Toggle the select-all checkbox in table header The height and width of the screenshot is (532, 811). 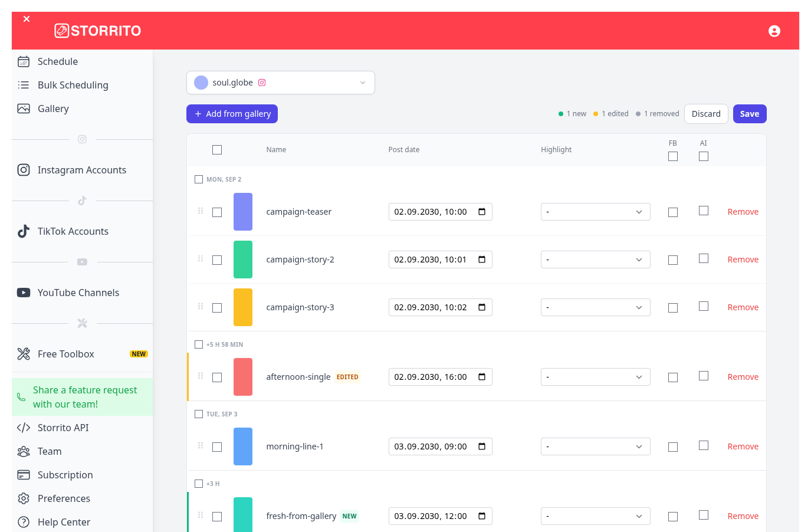[x=217, y=150]
